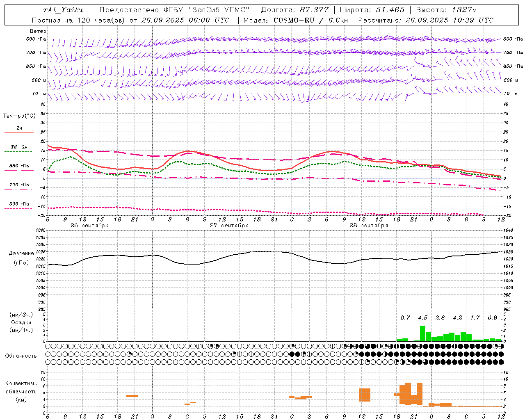The image size is (525, 420).
Task: Click orange convective bar near 21h on 26 September
Action: point(132,396)
